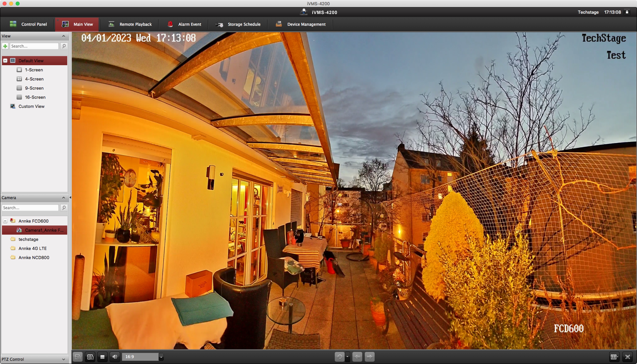The image size is (637, 364).
Task: Open the 16:9 aspect ratio dropdown
Action: pyautogui.click(x=161, y=357)
